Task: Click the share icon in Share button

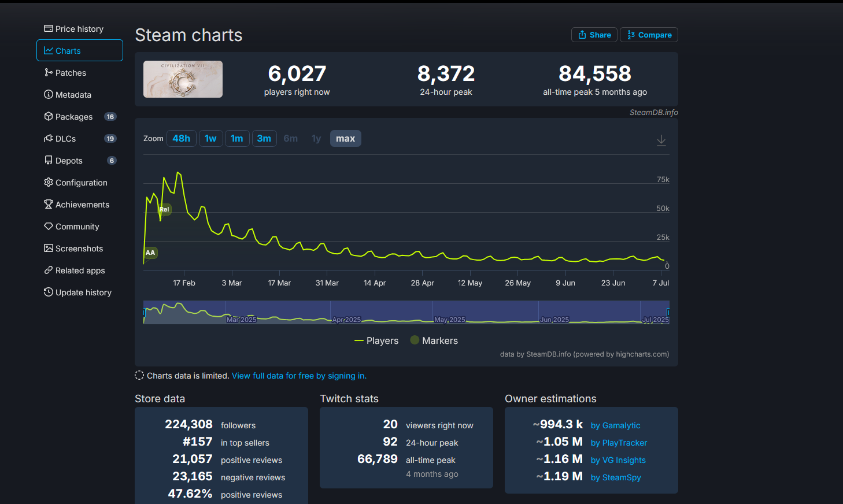Action: pos(582,35)
